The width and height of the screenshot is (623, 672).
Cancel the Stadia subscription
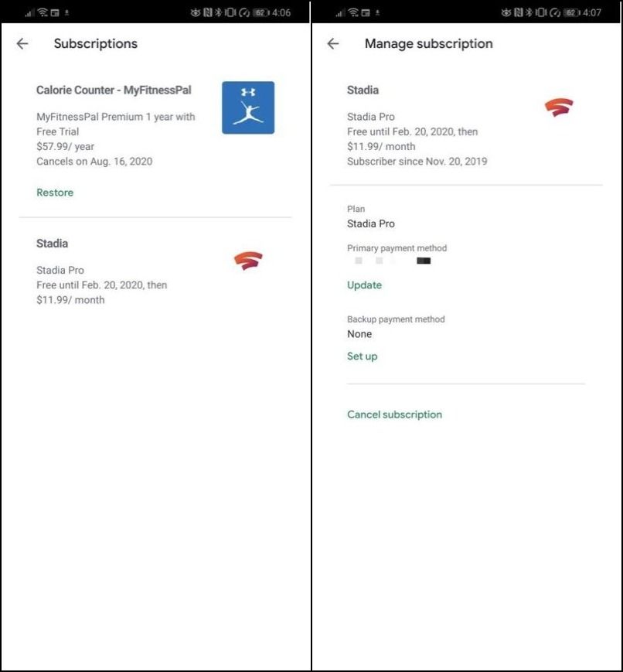coord(394,414)
